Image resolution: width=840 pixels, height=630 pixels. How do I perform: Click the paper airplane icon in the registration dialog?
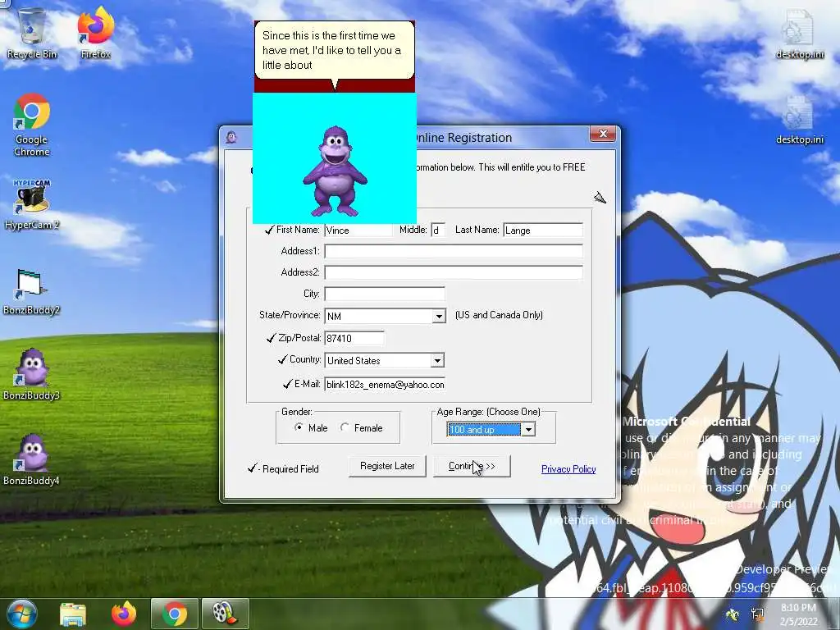point(600,198)
